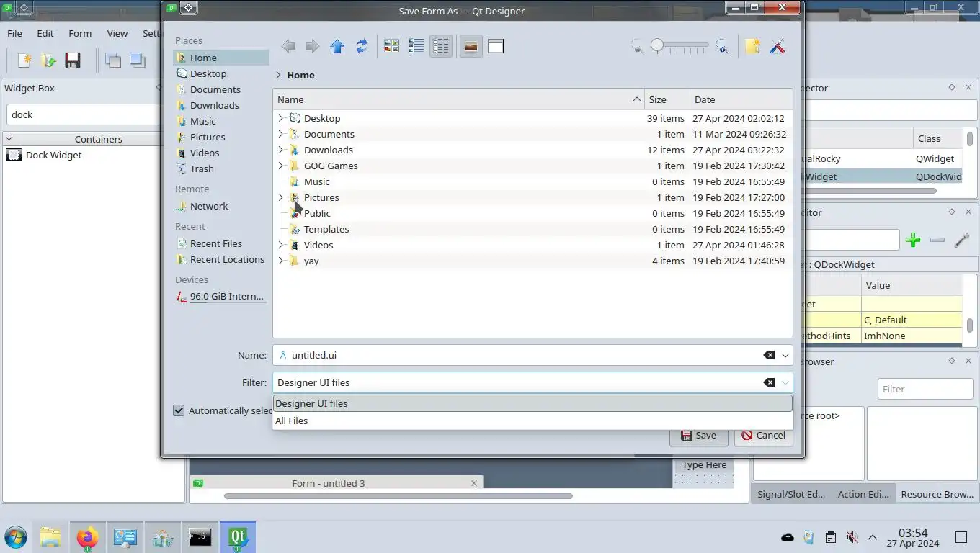The width and height of the screenshot is (980, 553).
Task: Switch to Action Editor tab
Action: 863,494
